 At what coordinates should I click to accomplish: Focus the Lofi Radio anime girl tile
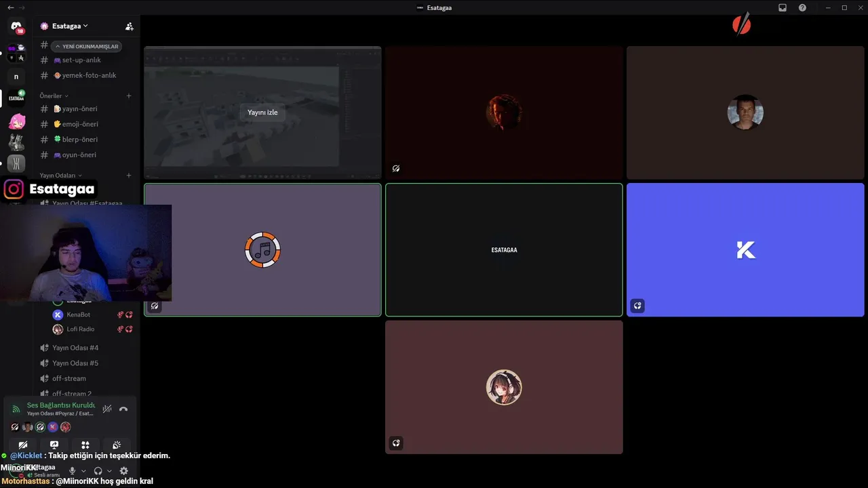(x=504, y=387)
